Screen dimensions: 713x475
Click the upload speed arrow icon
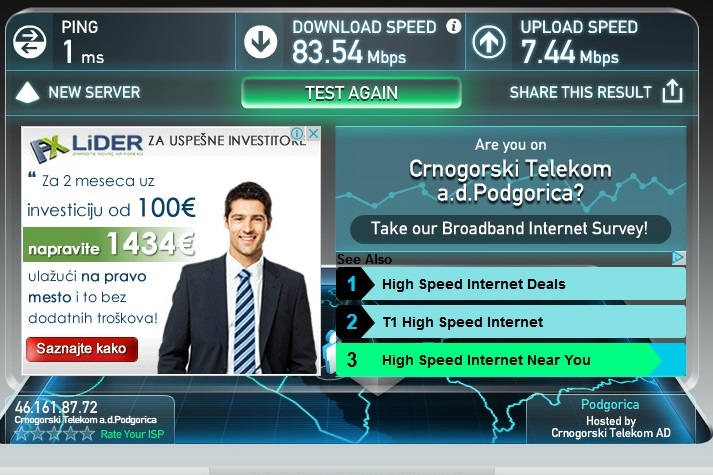pos(489,42)
